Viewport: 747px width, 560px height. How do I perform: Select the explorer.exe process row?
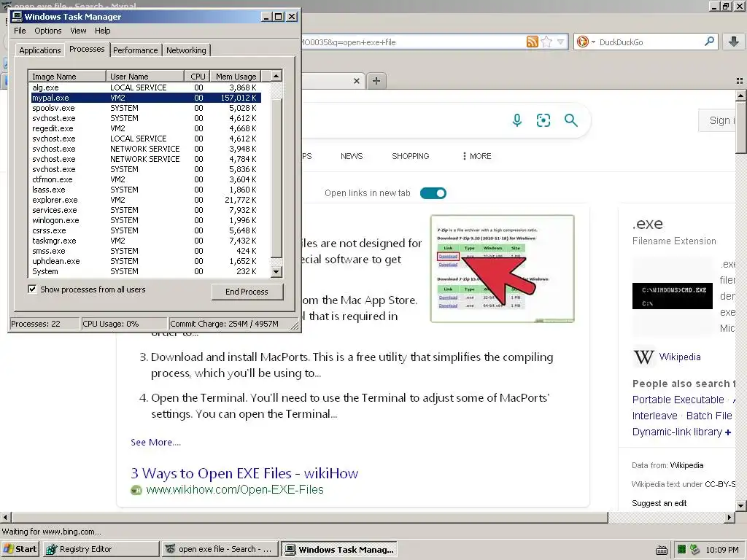coord(145,200)
